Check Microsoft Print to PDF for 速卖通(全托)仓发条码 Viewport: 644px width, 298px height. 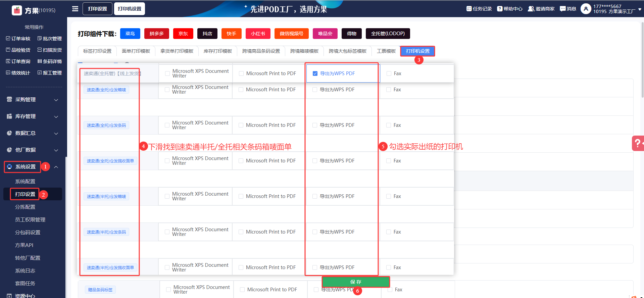click(x=241, y=125)
